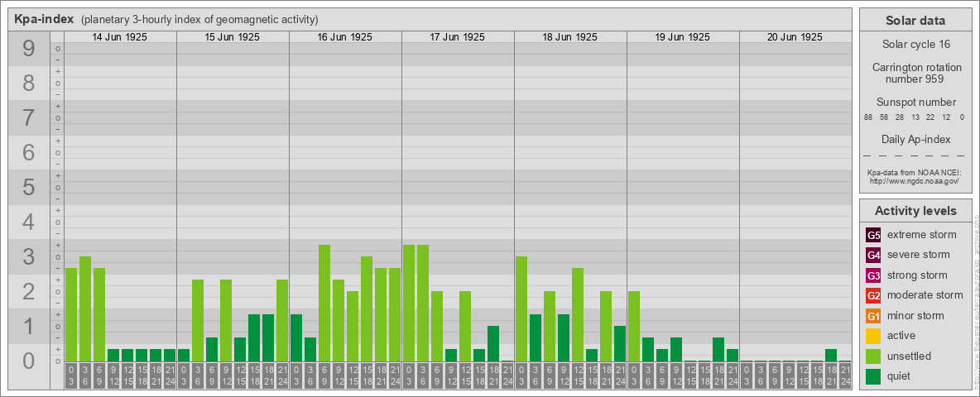Click sunspot value 58
Screen dimensions: 980x397
point(884,117)
